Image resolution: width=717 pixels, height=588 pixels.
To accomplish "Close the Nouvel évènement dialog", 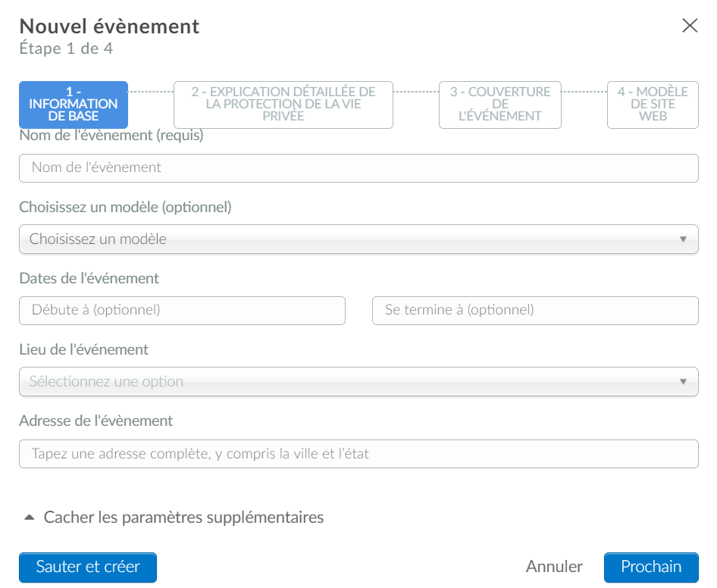I will pos(690,26).
